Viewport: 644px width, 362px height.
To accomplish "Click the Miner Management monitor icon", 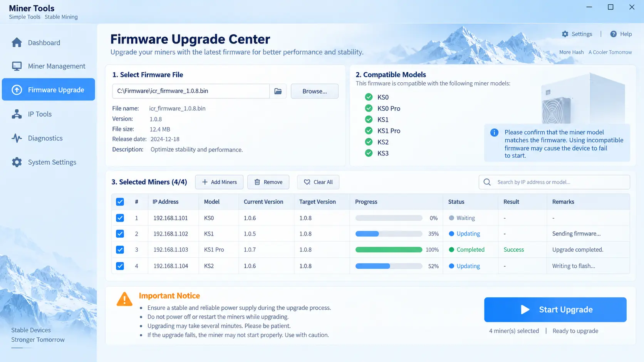I will coord(17,66).
